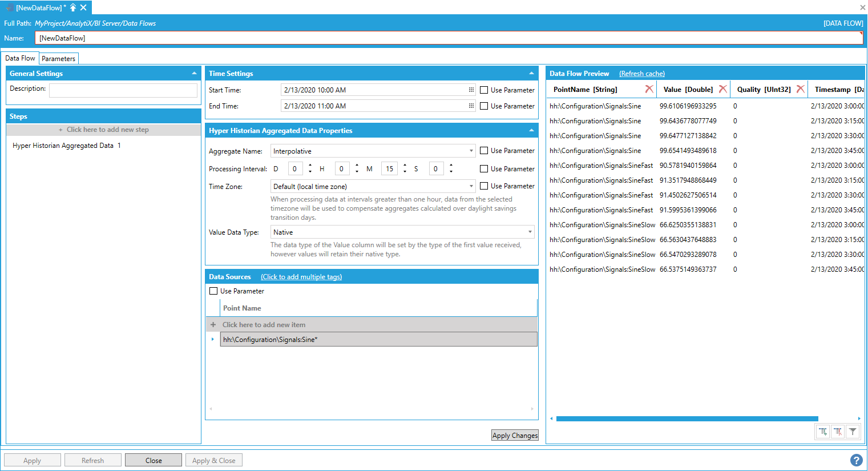Switch to the Parameters tab
Screen dimensions: 868x471
58,59
